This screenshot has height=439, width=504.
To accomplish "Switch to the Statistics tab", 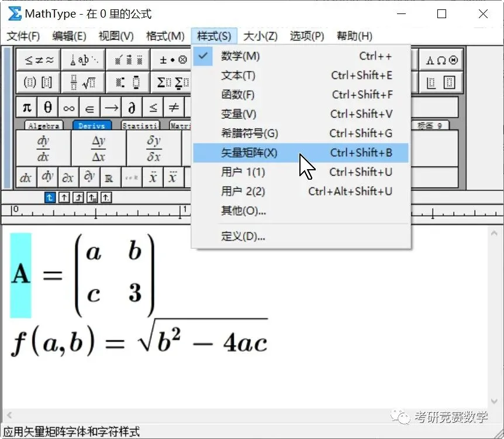I will pos(140,125).
